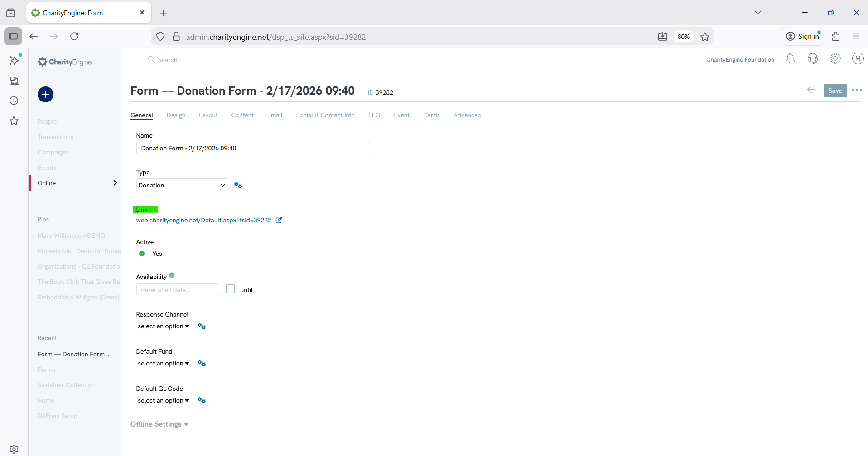Click the back arrow icon beside Save
Viewport: 868px width, 456px height.
[x=811, y=91]
